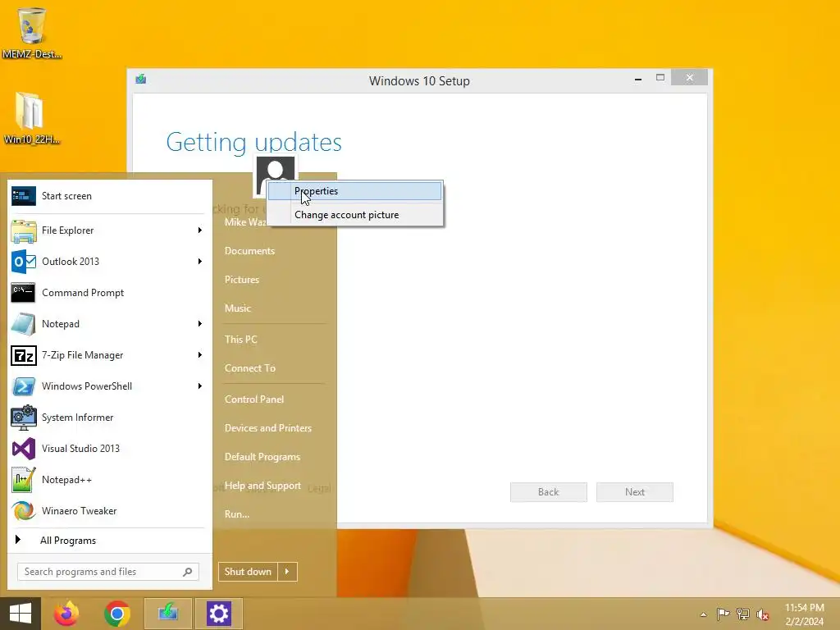
Task: Click the taskbar clock and date
Action: click(x=805, y=614)
